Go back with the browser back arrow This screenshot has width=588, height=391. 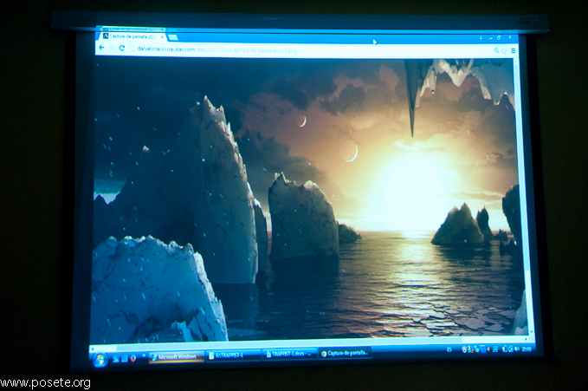coord(101,48)
